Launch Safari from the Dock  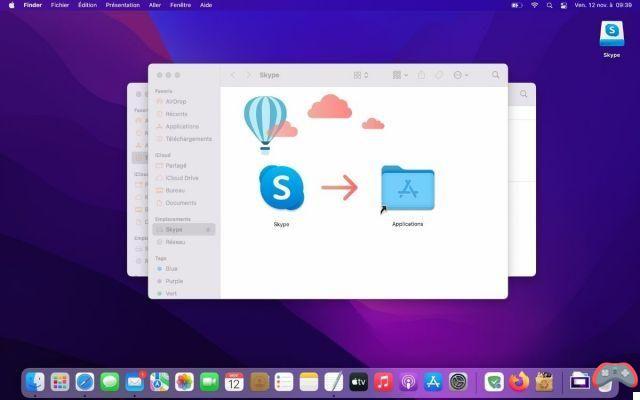[85, 382]
